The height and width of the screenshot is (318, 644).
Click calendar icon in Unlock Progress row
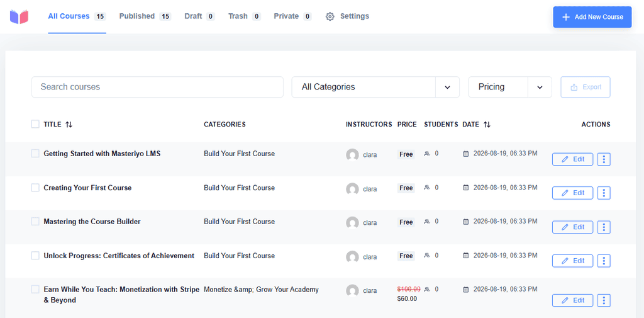click(466, 256)
